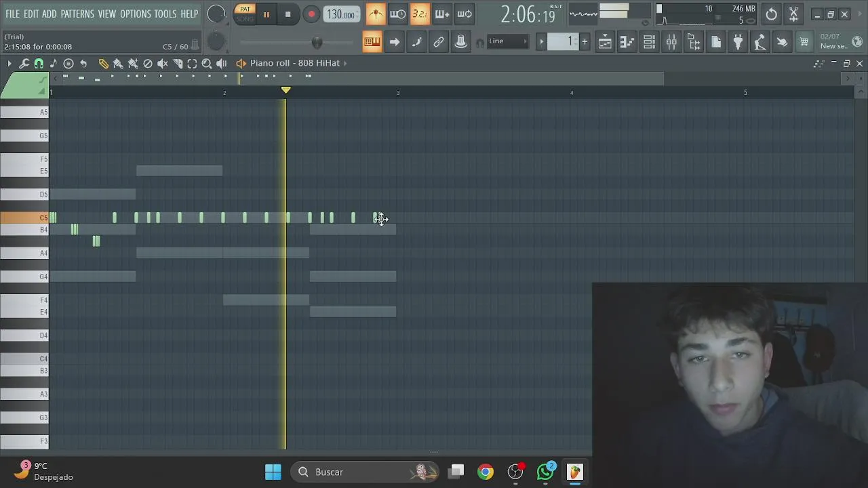
Task: Toggle typing keyboard to piano button
Action: coord(372,42)
